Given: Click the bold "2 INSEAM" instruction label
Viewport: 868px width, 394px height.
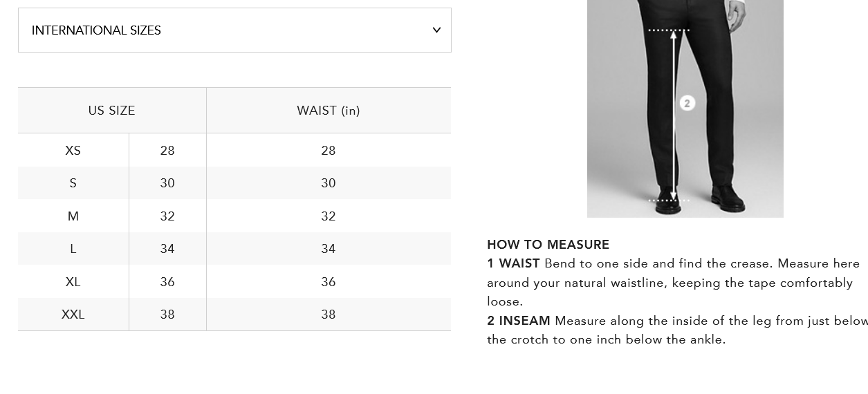Looking at the screenshot, I should (x=519, y=321).
